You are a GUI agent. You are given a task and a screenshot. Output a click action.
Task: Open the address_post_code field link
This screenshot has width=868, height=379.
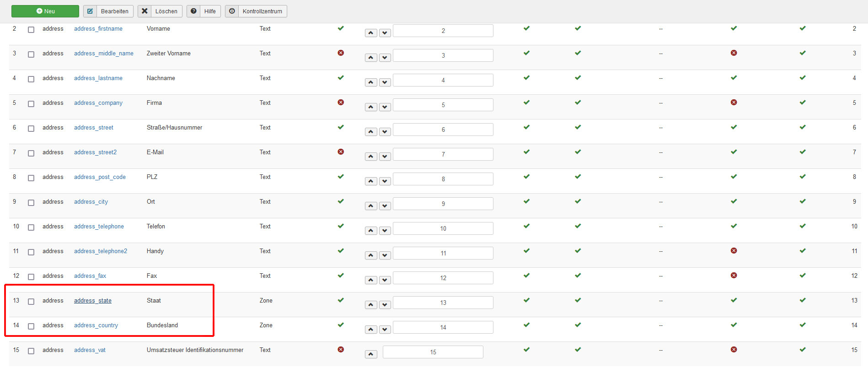point(100,177)
